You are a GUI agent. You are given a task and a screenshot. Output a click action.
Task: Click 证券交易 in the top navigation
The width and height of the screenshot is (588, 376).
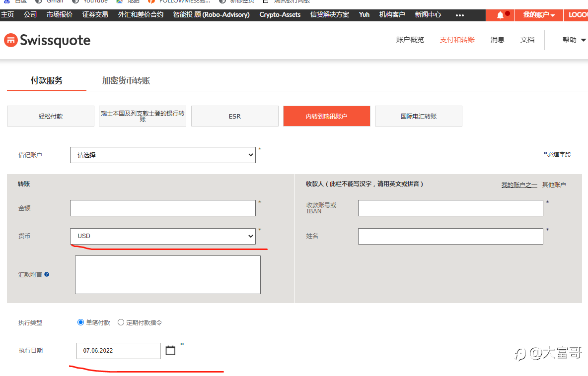click(x=95, y=14)
